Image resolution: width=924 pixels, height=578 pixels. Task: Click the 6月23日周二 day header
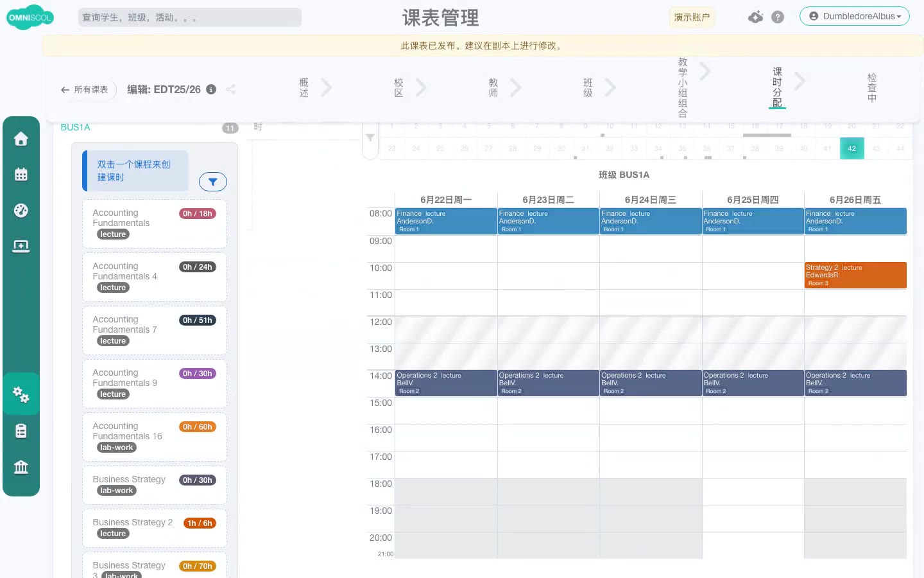pos(549,200)
